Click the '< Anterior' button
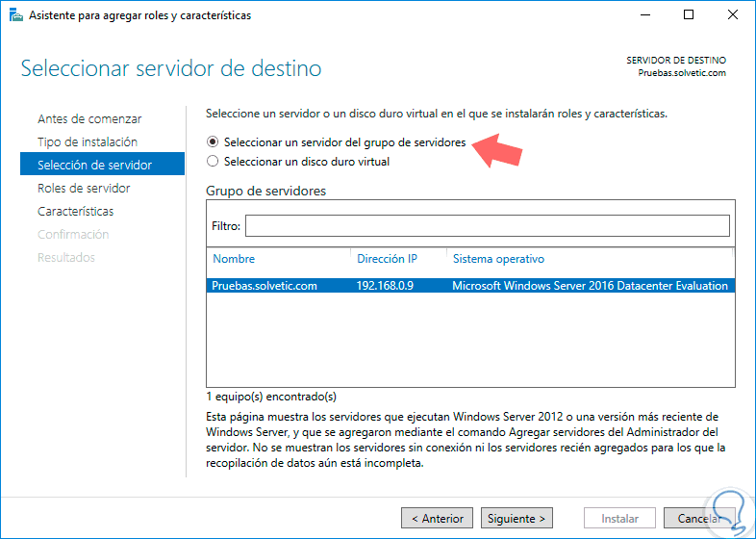Viewport: 756px width, 539px height. point(437,518)
